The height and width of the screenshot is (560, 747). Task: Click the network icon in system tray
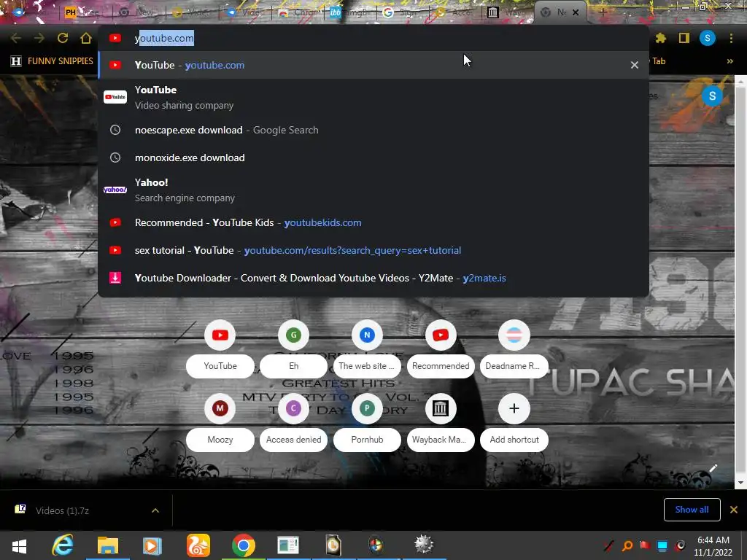(x=662, y=545)
